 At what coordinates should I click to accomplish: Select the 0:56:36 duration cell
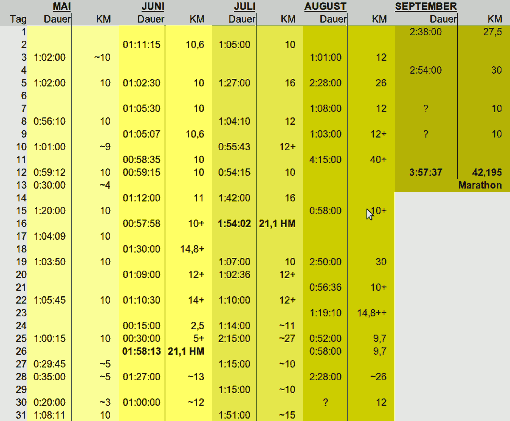pos(325,287)
